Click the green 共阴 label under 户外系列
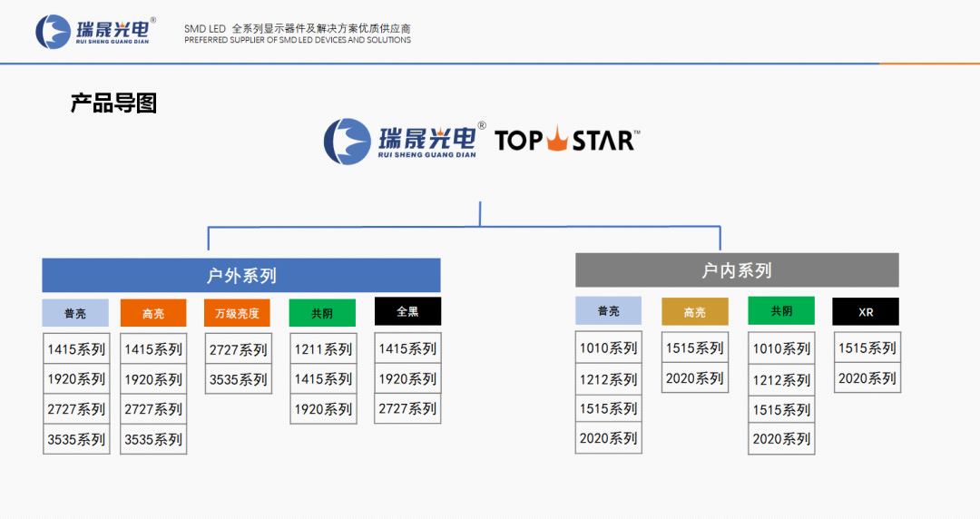This screenshot has height=519, width=980. click(x=322, y=313)
